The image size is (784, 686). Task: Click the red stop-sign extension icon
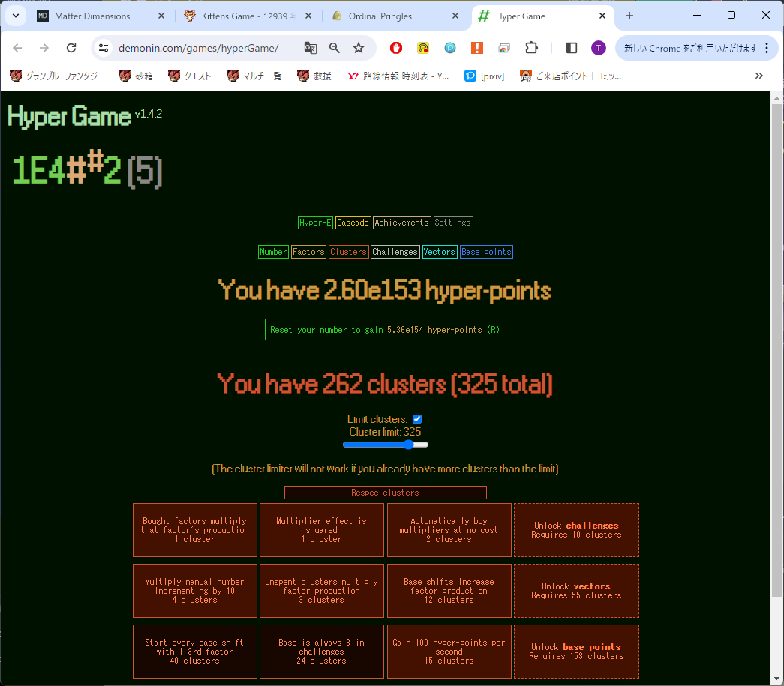[396, 46]
